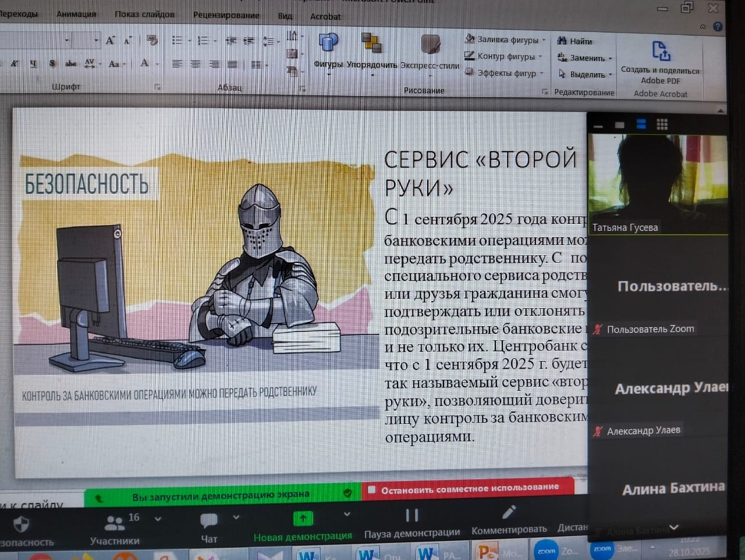Expand arrow next to Участники
Image resolution: width=745 pixels, height=560 pixels.
[158, 518]
